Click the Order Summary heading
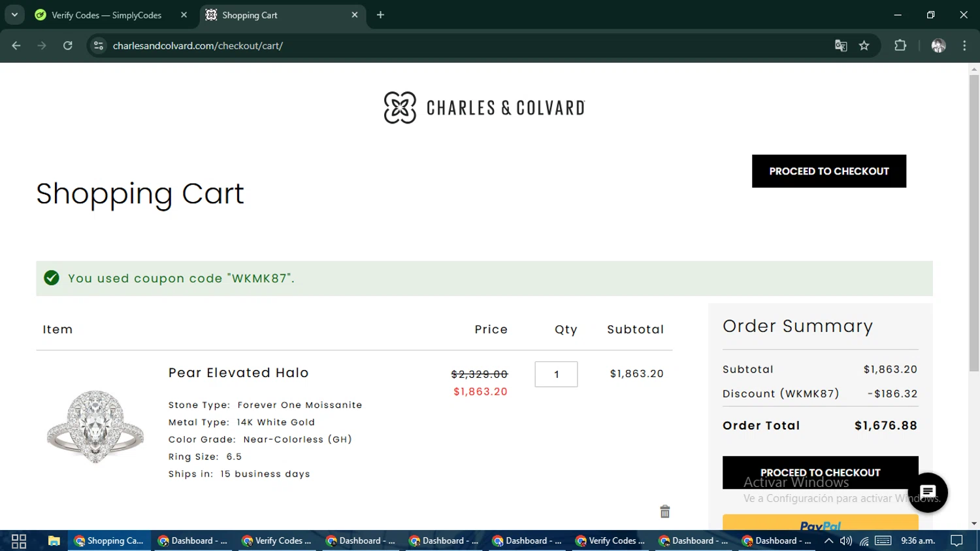980x551 pixels. point(798,326)
